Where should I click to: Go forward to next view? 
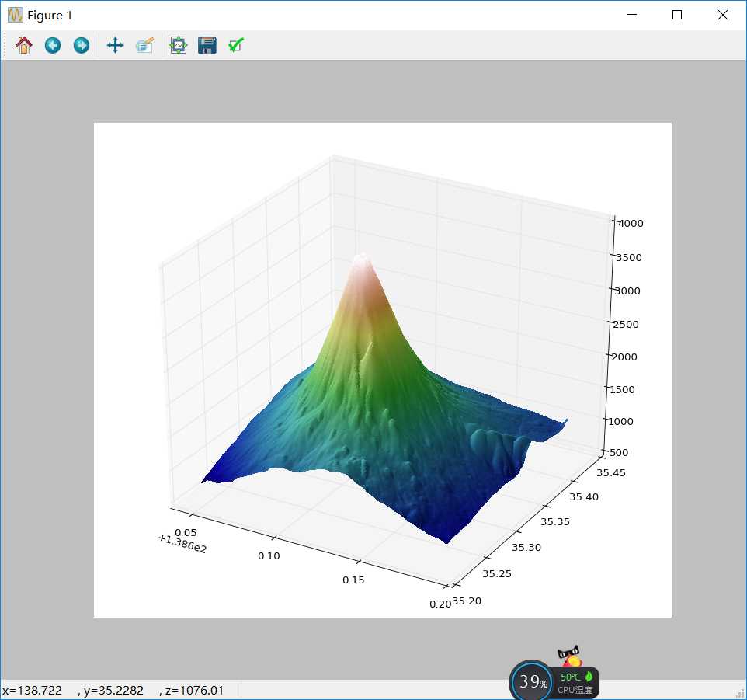pyautogui.click(x=82, y=46)
